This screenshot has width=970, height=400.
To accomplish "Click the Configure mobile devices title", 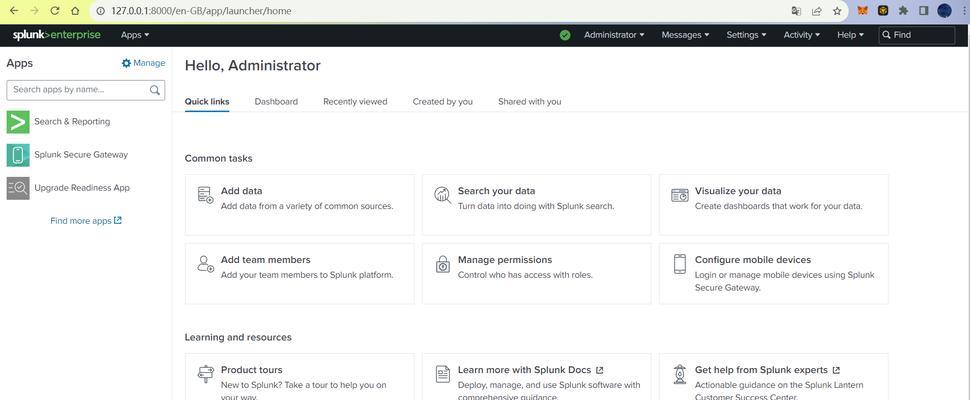I will (x=753, y=260).
